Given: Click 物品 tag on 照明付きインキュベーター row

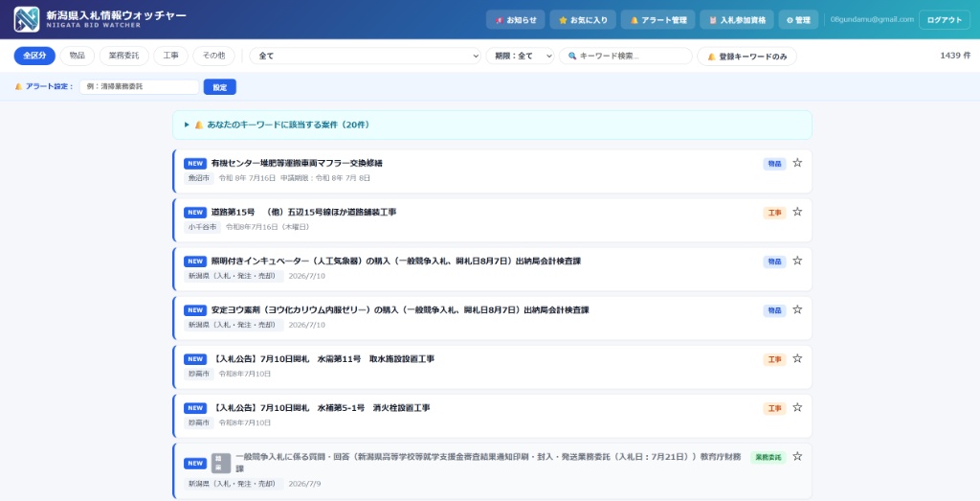Looking at the screenshot, I should (x=774, y=262).
